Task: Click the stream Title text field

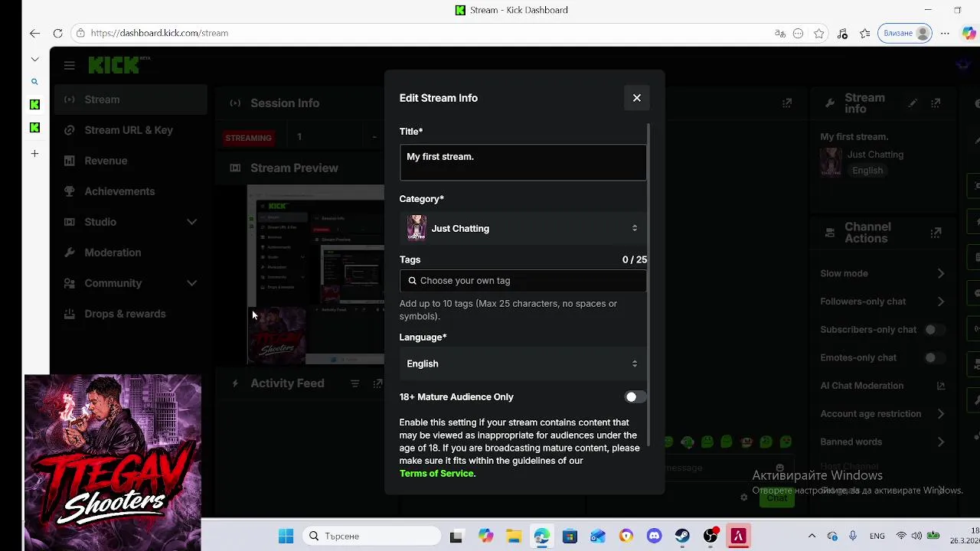Action: 523,162
